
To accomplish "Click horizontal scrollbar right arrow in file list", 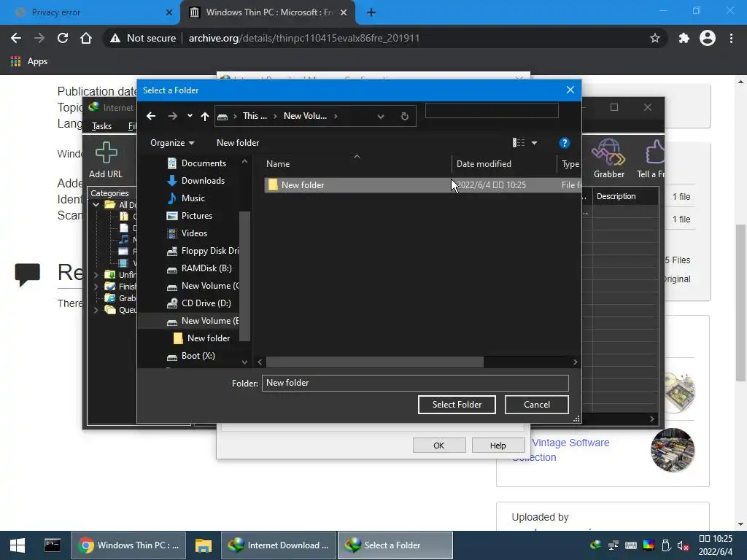I will click(575, 362).
